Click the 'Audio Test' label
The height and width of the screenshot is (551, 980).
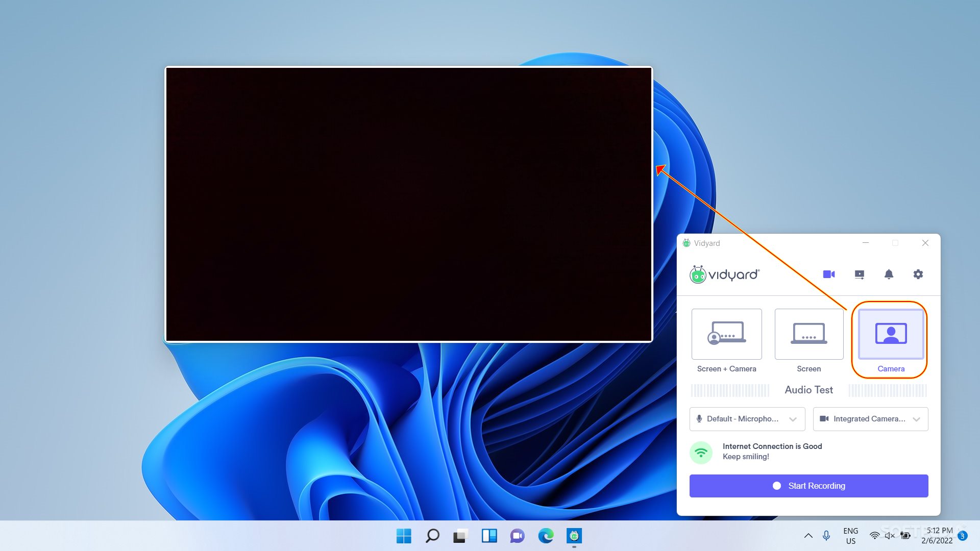coord(809,390)
